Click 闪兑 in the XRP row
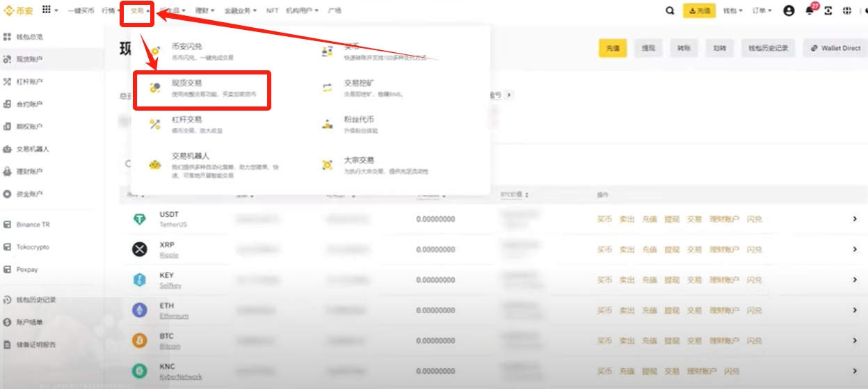This screenshot has height=389, width=868. pyautogui.click(x=754, y=250)
